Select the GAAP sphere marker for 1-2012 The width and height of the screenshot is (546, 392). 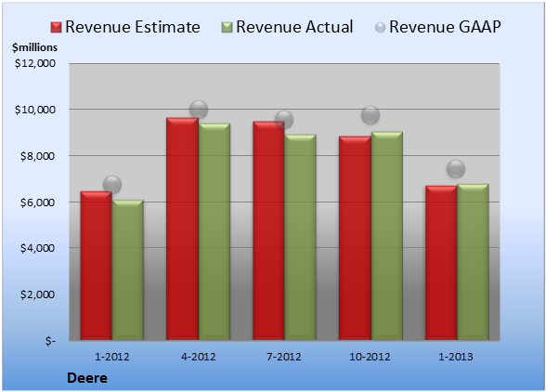[x=112, y=184]
